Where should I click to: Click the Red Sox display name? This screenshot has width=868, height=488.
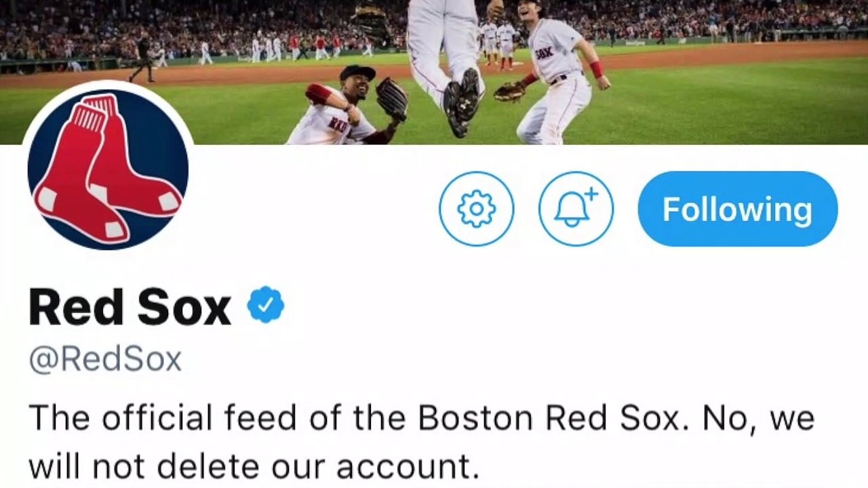pyautogui.click(x=130, y=307)
